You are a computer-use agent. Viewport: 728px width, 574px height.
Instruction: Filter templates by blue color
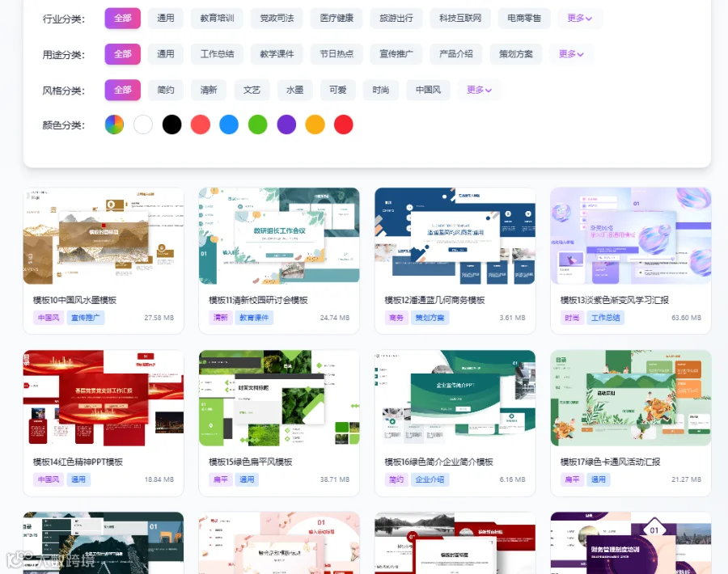pos(229,125)
